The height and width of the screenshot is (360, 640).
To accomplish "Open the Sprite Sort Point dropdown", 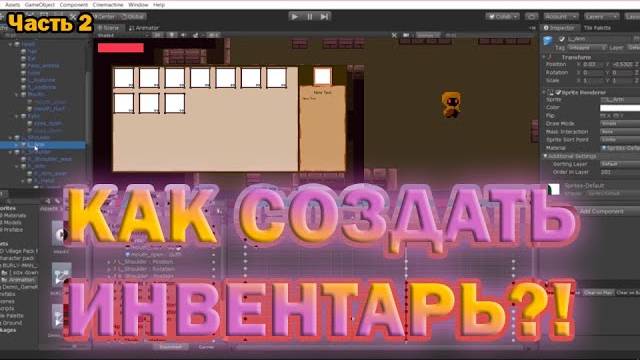I will [620, 140].
